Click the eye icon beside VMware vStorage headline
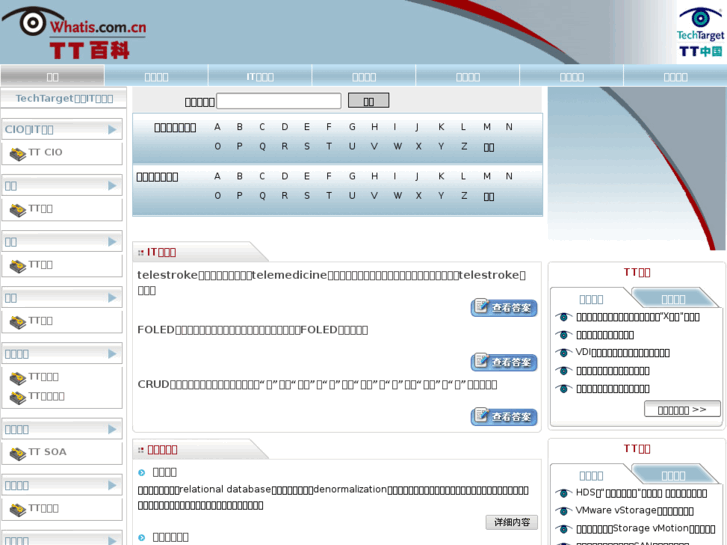Image resolution: width=727 pixels, height=545 pixels. click(x=564, y=511)
